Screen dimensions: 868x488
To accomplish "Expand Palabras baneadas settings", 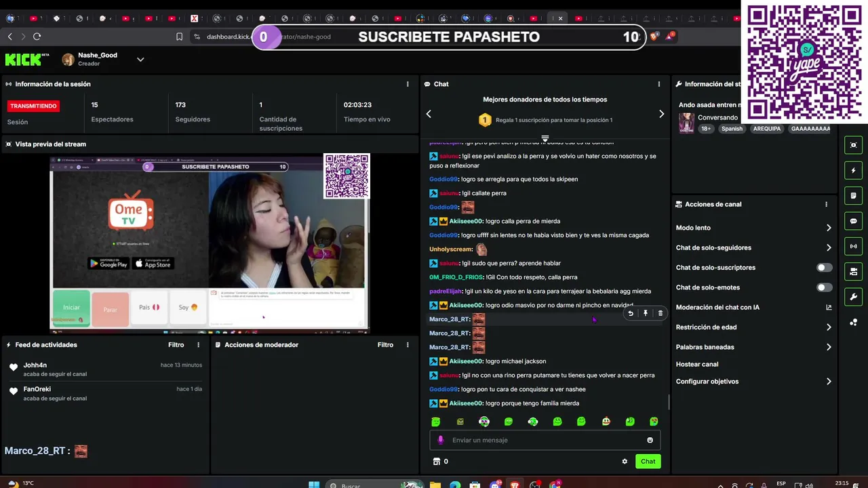I will [x=829, y=347].
